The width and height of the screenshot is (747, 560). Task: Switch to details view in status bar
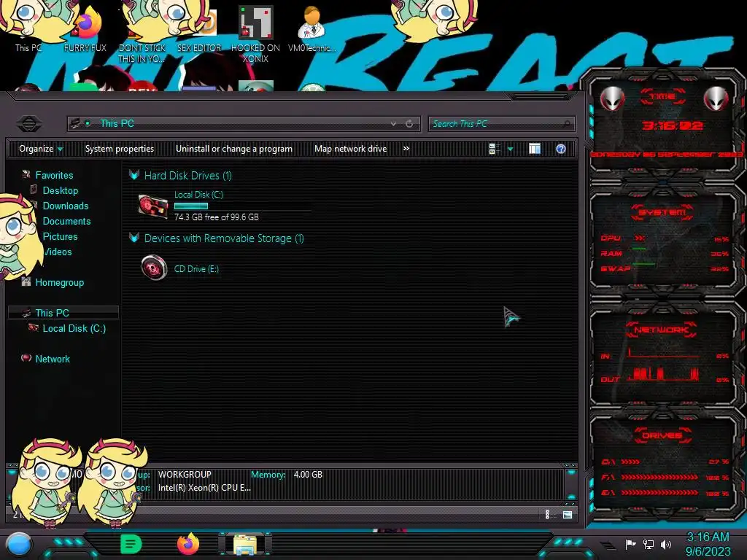[x=547, y=514]
